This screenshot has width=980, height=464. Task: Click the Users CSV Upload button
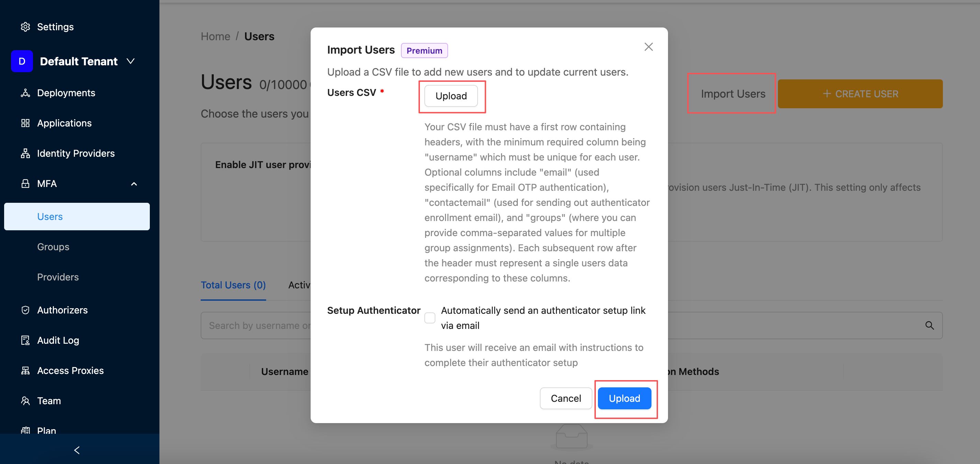(x=451, y=96)
